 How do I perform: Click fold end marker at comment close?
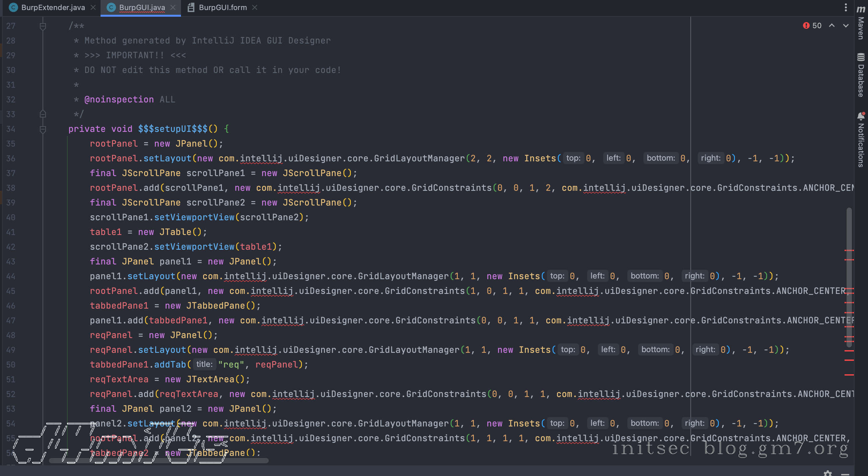click(x=43, y=114)
